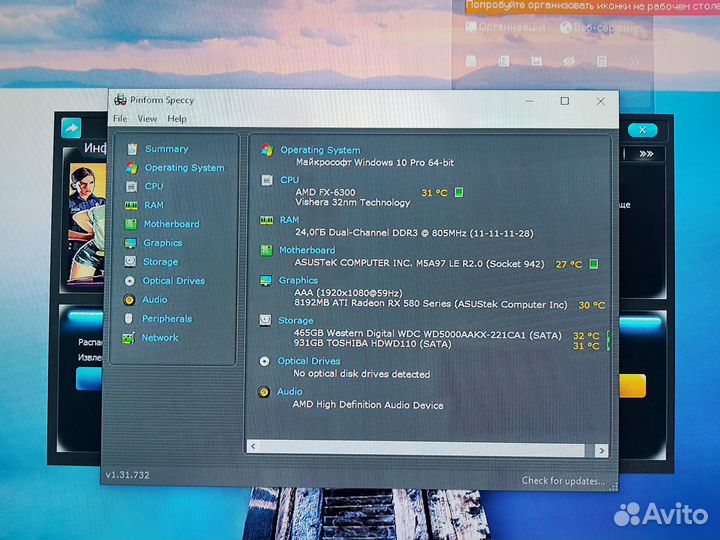
Task: Click the Storage heading link in summary
Action: point(296,321)
